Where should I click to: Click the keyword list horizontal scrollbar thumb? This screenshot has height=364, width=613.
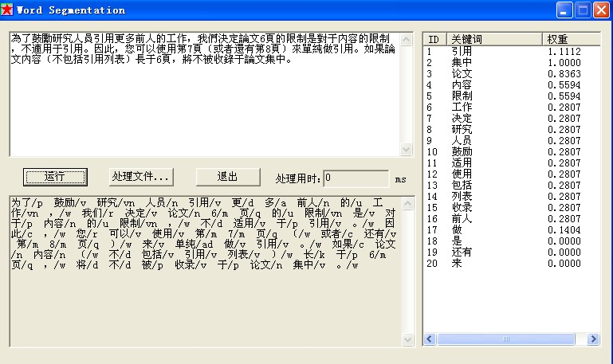coord(506,339)
